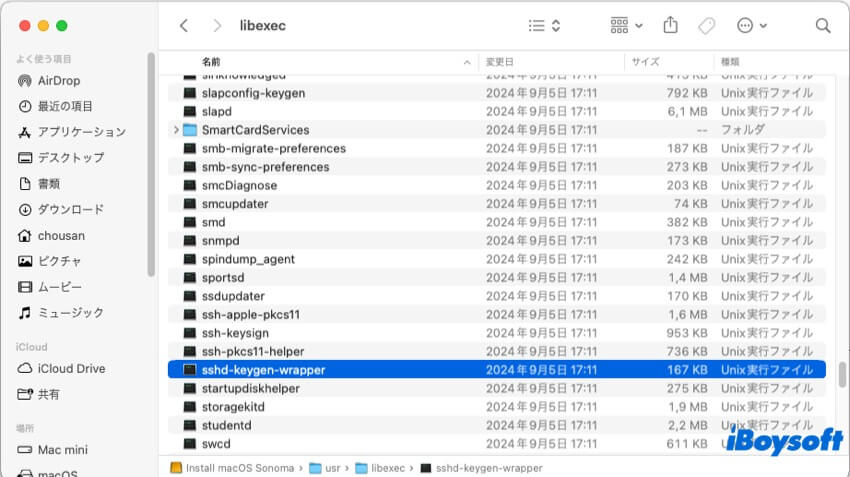850x477 pixels.
Task: Open the Share toolbar icon
Action: coord(671,25)
